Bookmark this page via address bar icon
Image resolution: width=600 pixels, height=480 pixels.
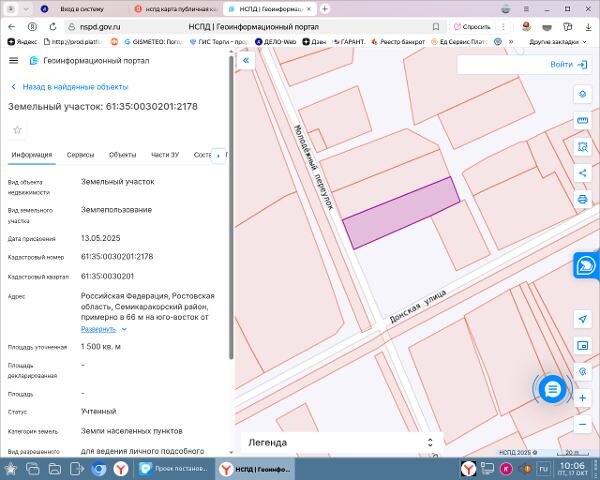436,27
